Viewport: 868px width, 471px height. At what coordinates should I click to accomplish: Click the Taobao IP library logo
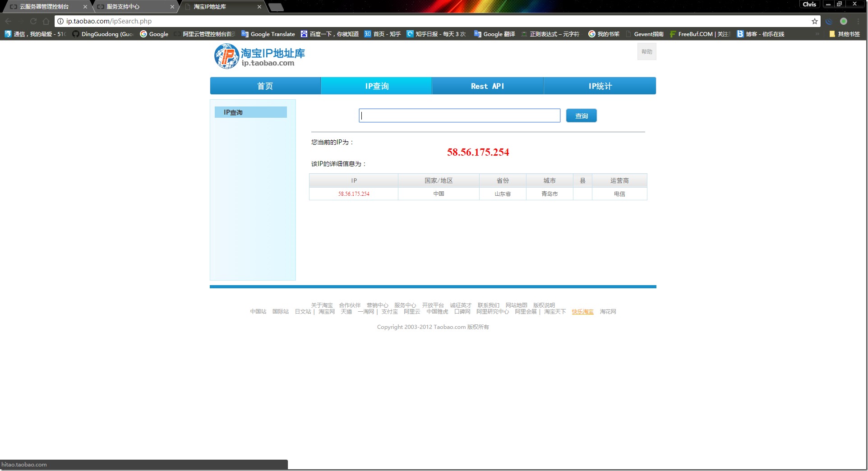pyautogui.click(x=259, y=56)
